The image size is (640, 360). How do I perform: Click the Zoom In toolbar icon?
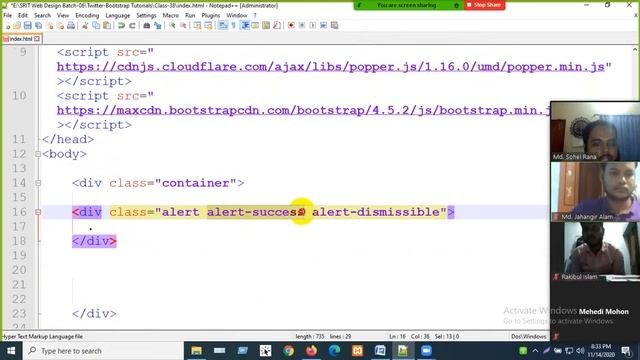point(172,25)
